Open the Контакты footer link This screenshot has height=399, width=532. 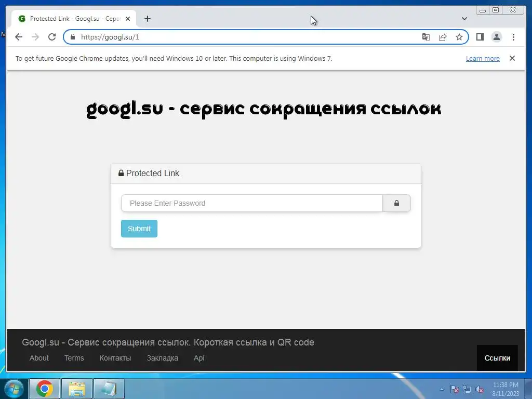(115, 358)
